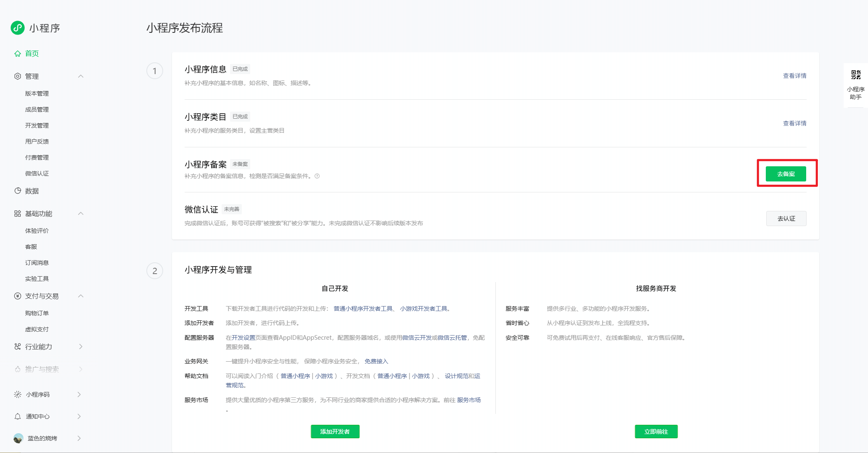Viewport: 868px width, 453px height.
Task: Expand the 小程序码 submenu arrow
Action: point(79,394)
